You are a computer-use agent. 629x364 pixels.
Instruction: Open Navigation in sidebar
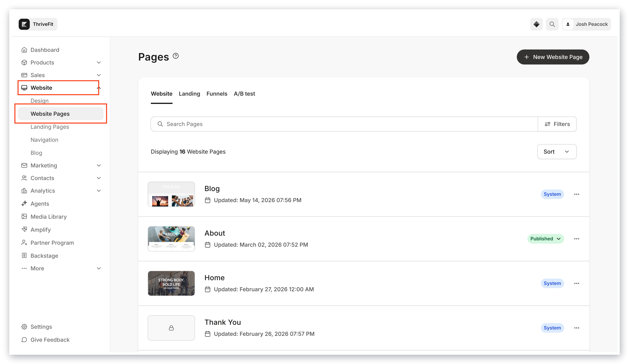44,140
